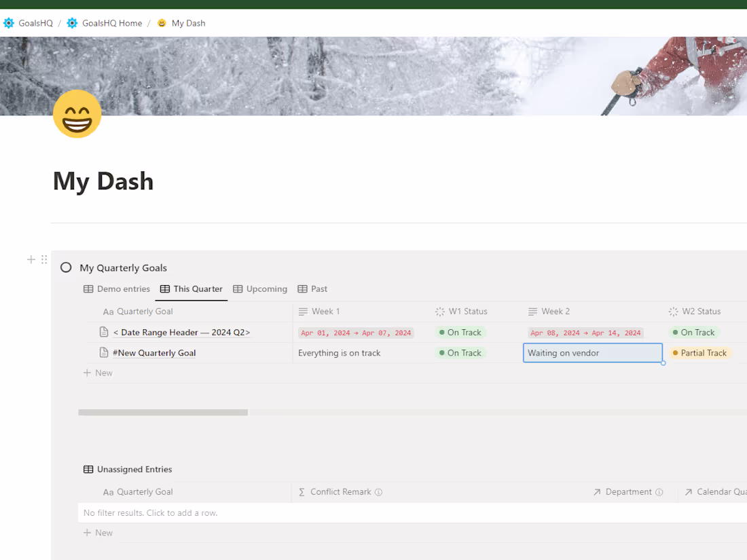The width and height of the screenshot is (747, 560).
Task: Click the Past table icon
Action: (x=302, y=289)
